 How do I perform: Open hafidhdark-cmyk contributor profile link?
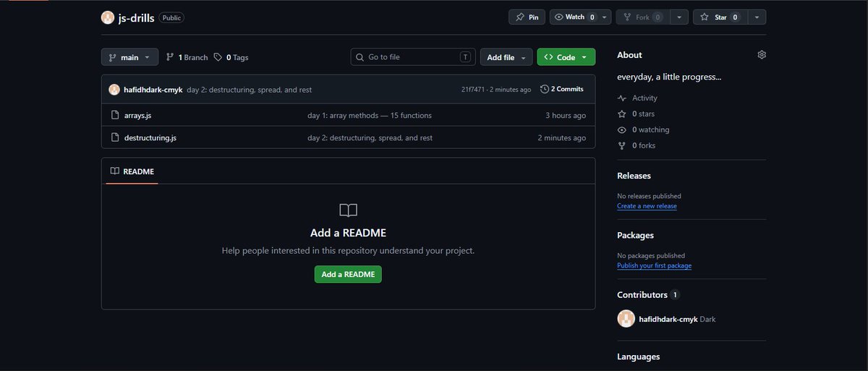coord(668,319)
